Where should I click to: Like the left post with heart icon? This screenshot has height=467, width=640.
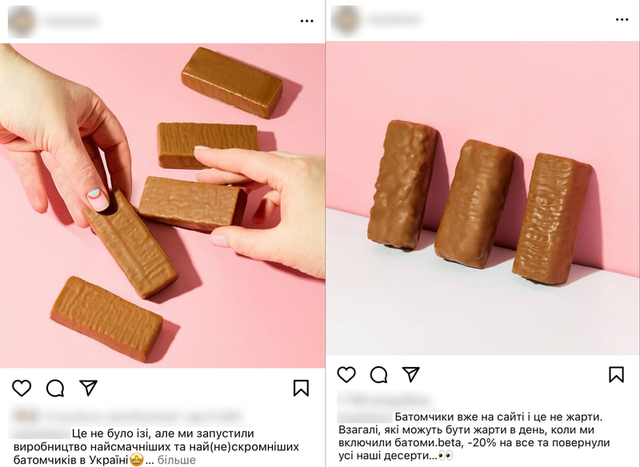pos(22,388)
